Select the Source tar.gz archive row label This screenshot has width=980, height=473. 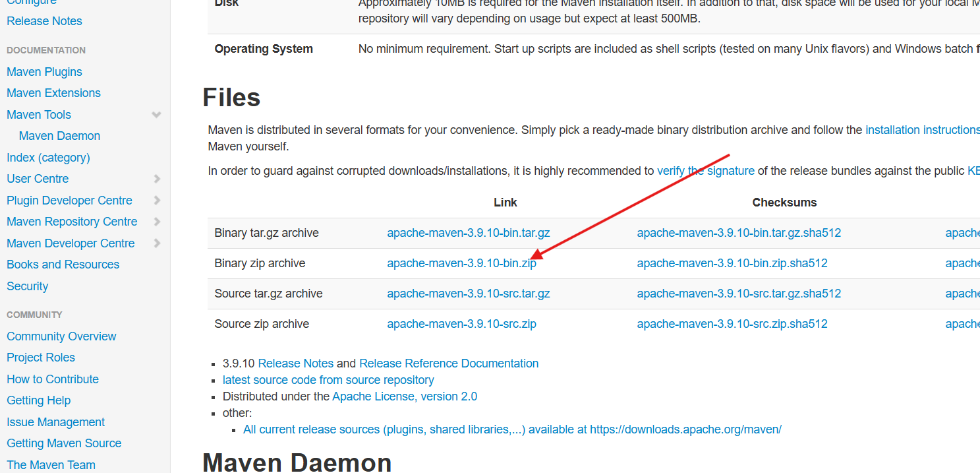coord(268,294)
